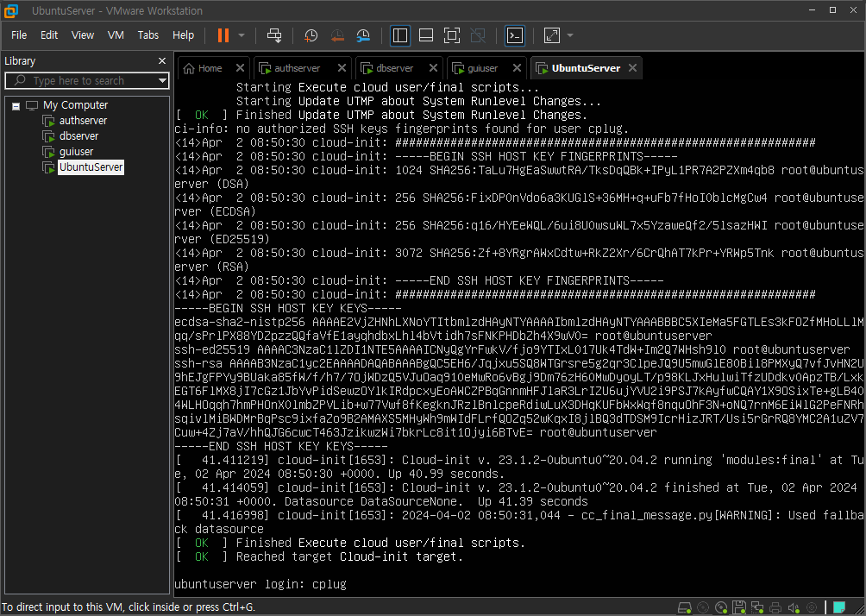Open the VM menu

[116, 35]
